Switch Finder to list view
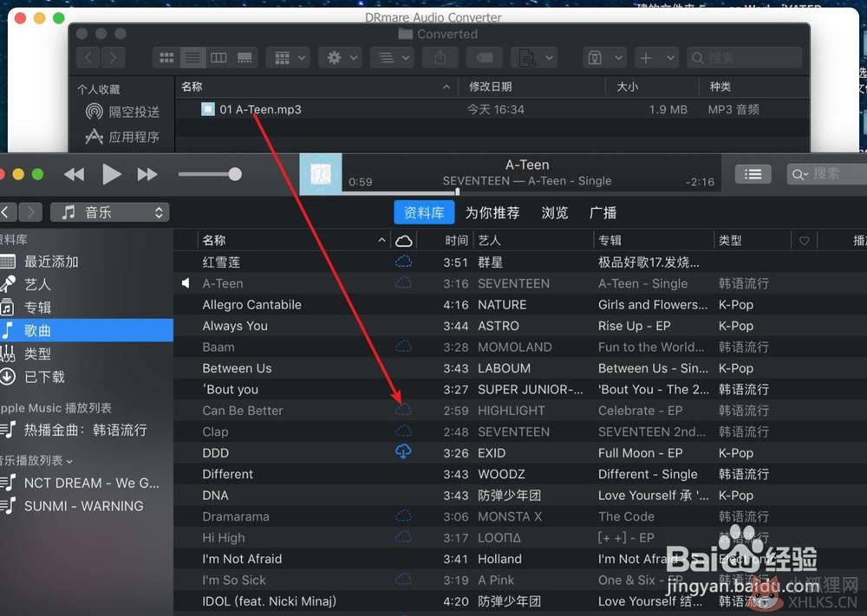The height and width of the screenshot is (616, 867). [x=192, y=57]
